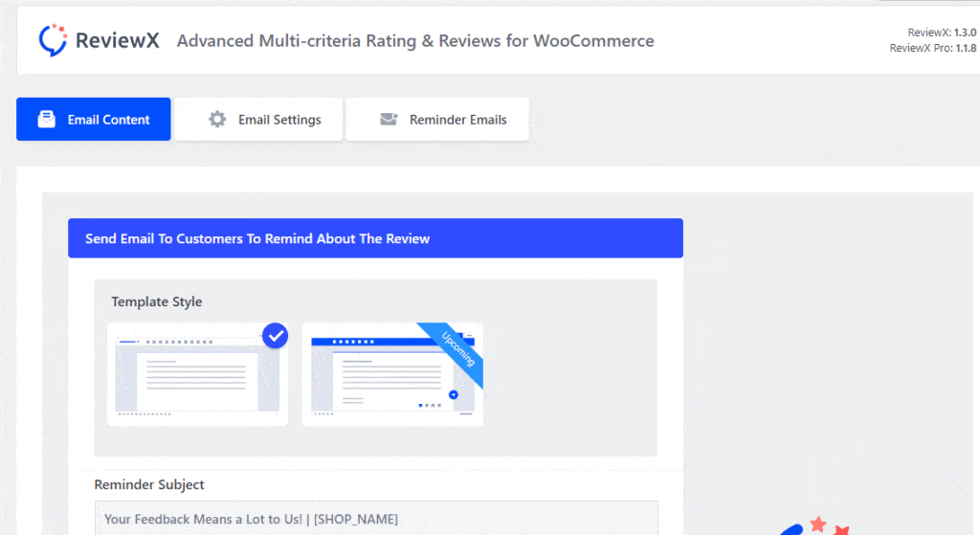This screenshot has width=980, height=535.
Task: Click the gear icon on Email Settings
Action: 217,119
